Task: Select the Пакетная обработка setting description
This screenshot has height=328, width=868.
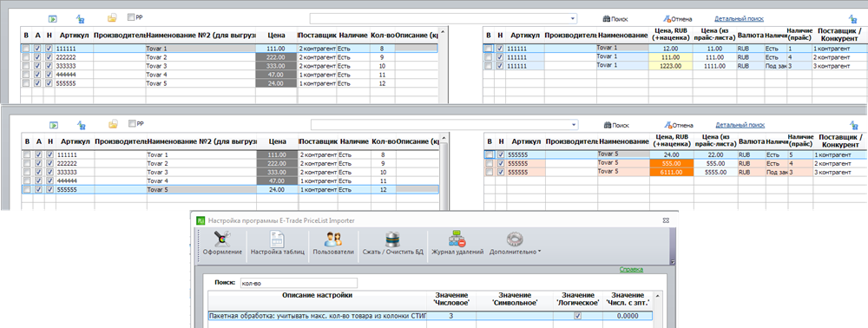Action: point(318,317)
